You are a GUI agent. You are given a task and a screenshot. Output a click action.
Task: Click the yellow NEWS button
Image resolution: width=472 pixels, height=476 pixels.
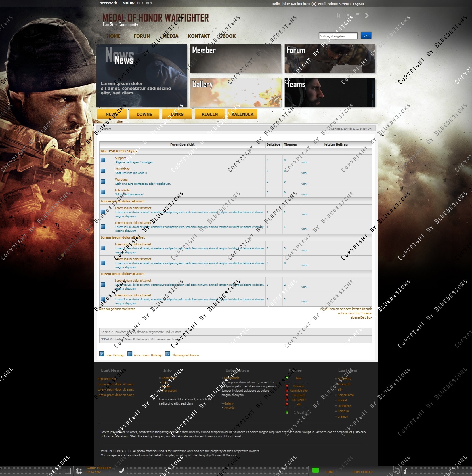coord(112,114)
